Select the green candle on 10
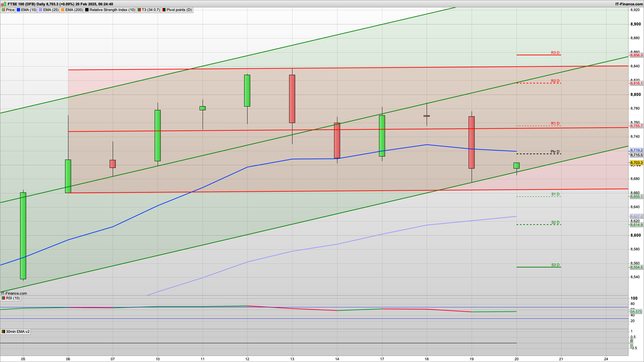The image size is (644, 362). coord(158,135)
